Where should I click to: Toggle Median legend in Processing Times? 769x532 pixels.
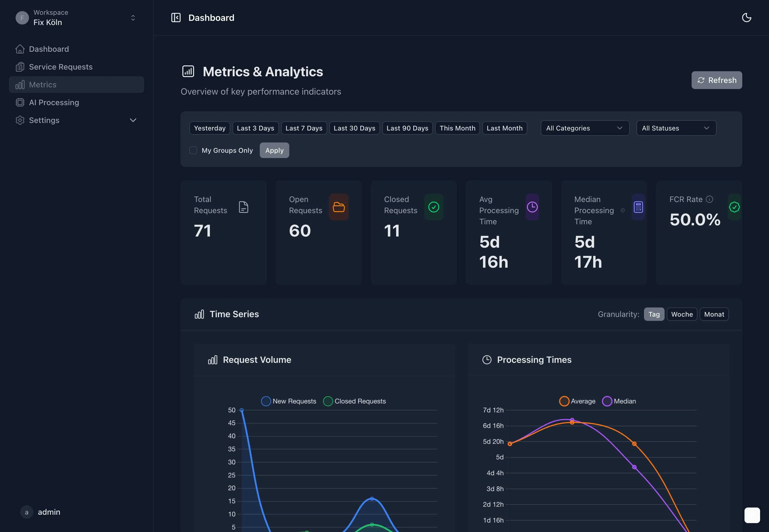point(607,401)
